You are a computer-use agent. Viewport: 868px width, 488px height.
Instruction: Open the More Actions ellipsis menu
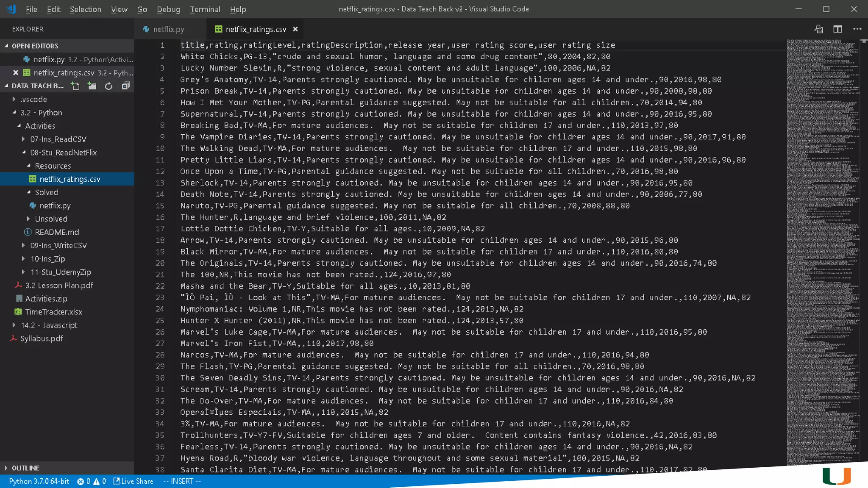tap(857, 29)
